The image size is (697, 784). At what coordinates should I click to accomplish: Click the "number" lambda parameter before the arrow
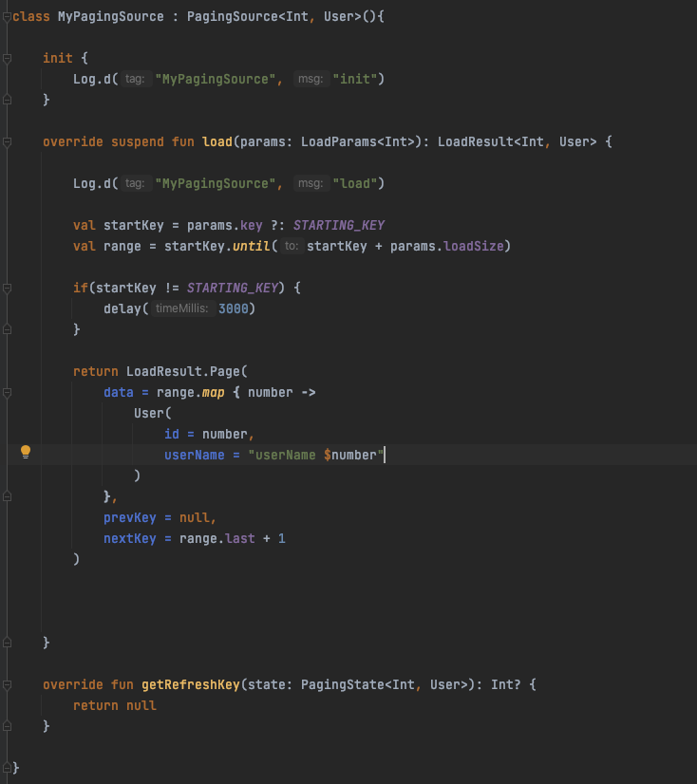tap(271, 393)
